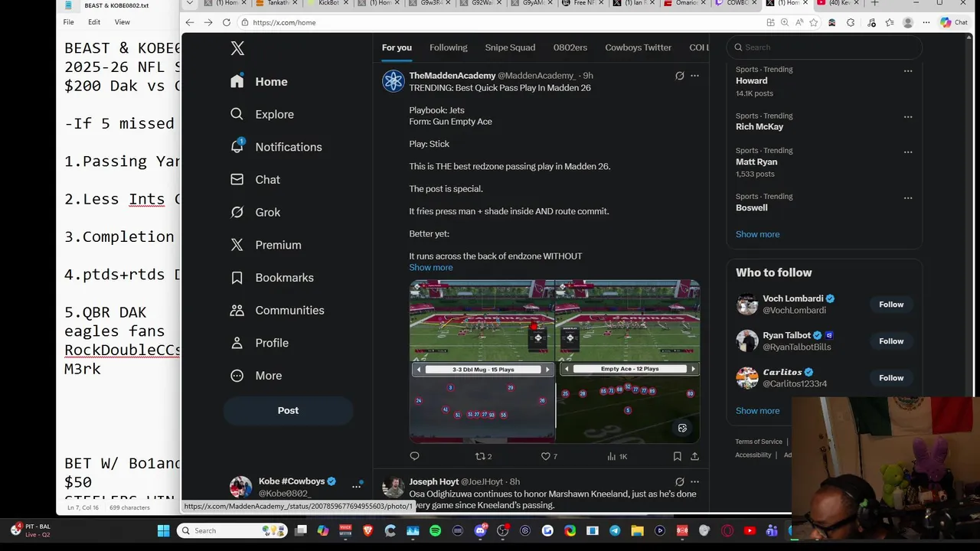Follow Ryan Talbot

[x=891, y=341]
